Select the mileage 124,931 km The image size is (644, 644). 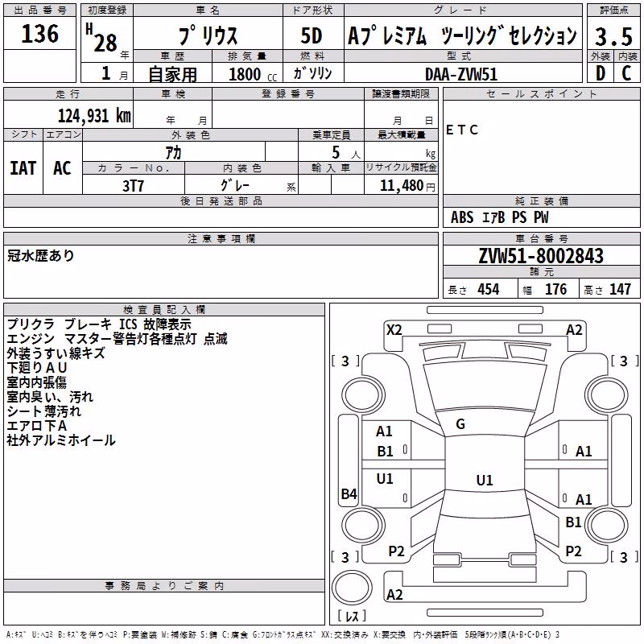point(94,115)
